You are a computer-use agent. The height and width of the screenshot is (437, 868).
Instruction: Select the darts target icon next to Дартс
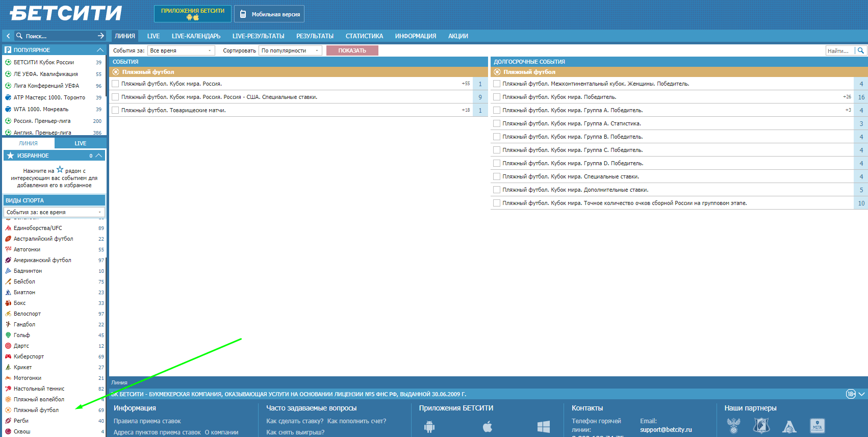[8, 346]
